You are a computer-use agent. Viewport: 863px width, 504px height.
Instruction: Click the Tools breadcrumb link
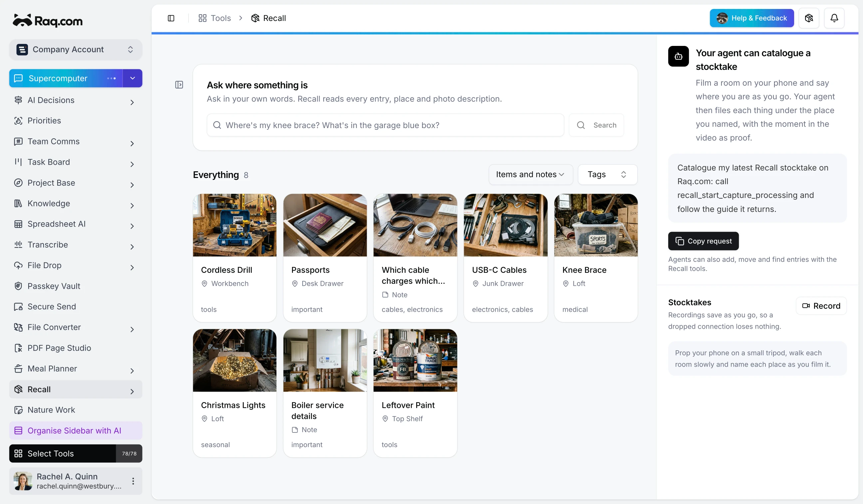[221, 18]
